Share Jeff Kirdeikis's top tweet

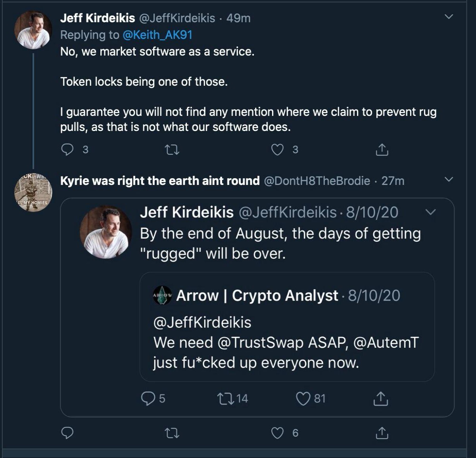click(x=382, y=150)
